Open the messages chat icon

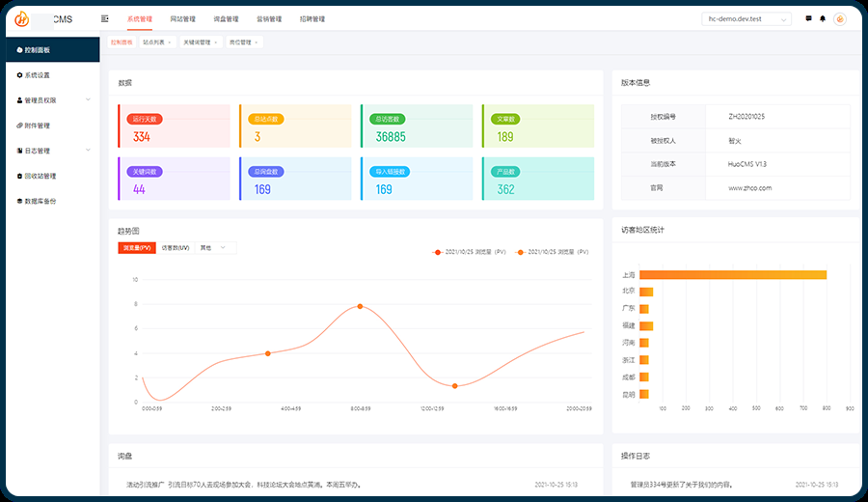point(807,18)
